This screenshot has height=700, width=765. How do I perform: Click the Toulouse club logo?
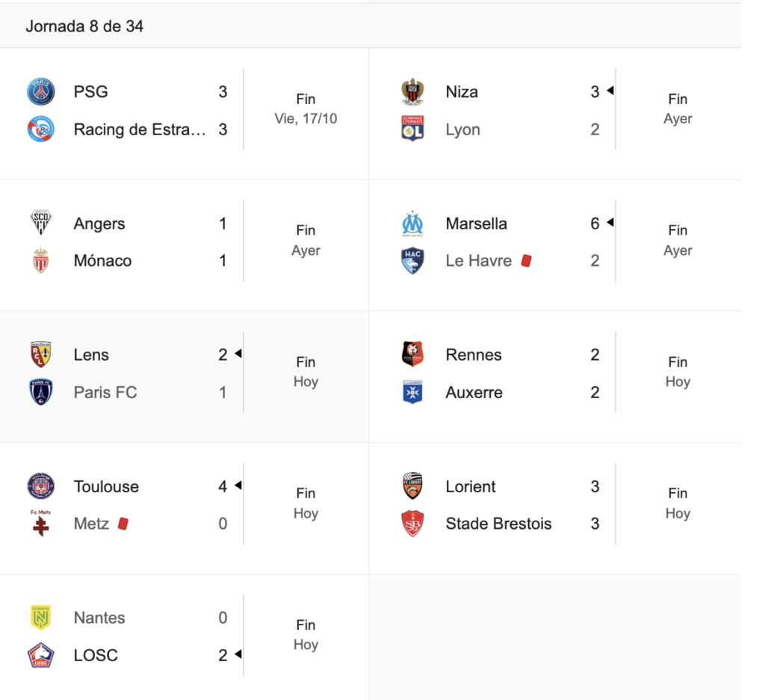coord(41,486)
